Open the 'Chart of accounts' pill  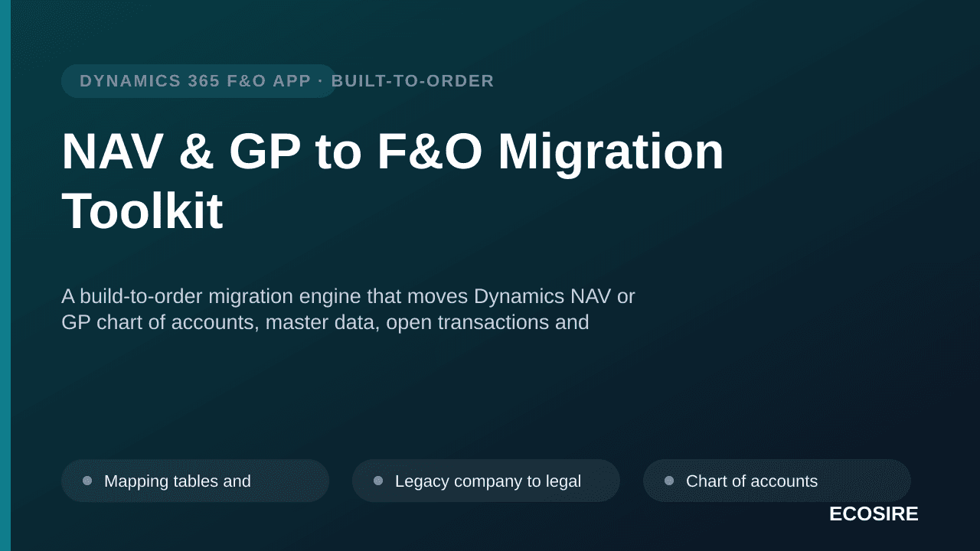[777, 481]
